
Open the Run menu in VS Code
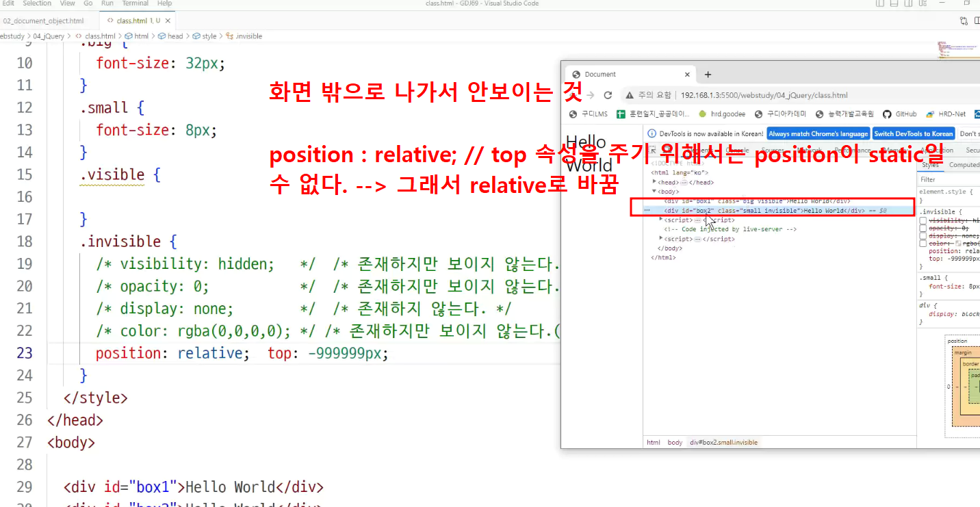(x=107, y=3)
